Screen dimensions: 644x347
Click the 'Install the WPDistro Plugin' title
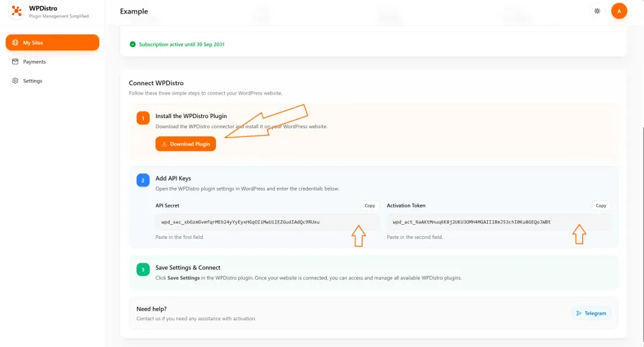pyautogui.click(x=191, y=116)
